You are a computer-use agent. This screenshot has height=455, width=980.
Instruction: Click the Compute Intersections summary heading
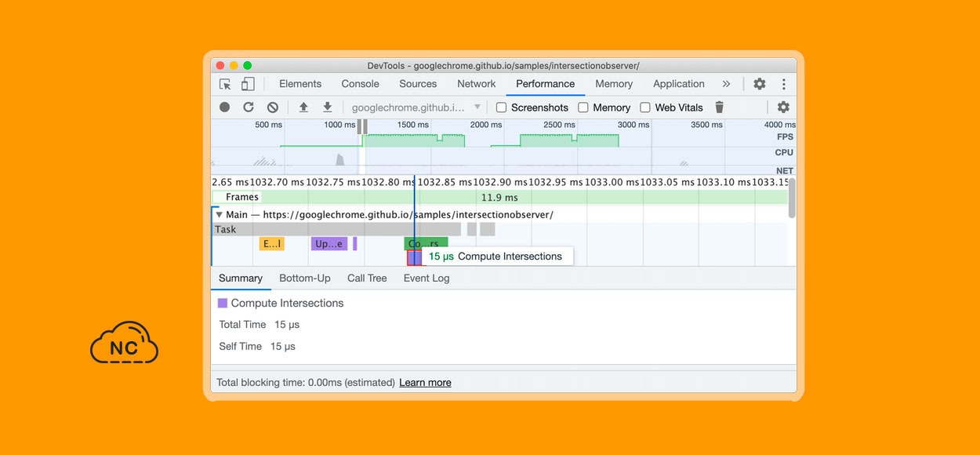[x=287, y=303]
